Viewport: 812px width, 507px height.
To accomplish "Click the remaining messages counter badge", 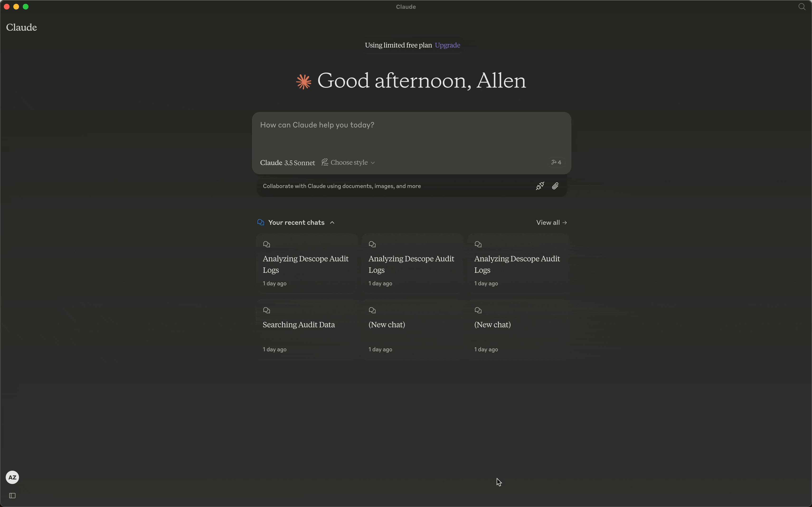I will (x=557, y=163).
